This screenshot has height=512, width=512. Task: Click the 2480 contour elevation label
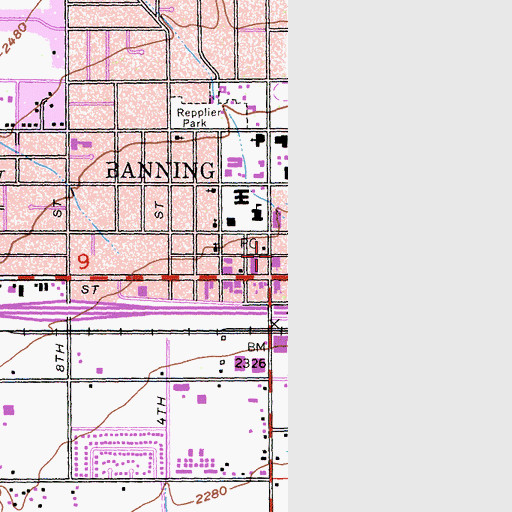15,39
